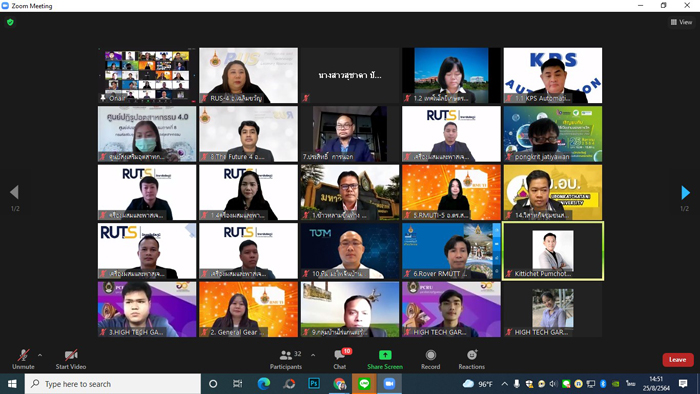Select the KPS Automation participant video
The image size is (700, 394).
(553, 75)
